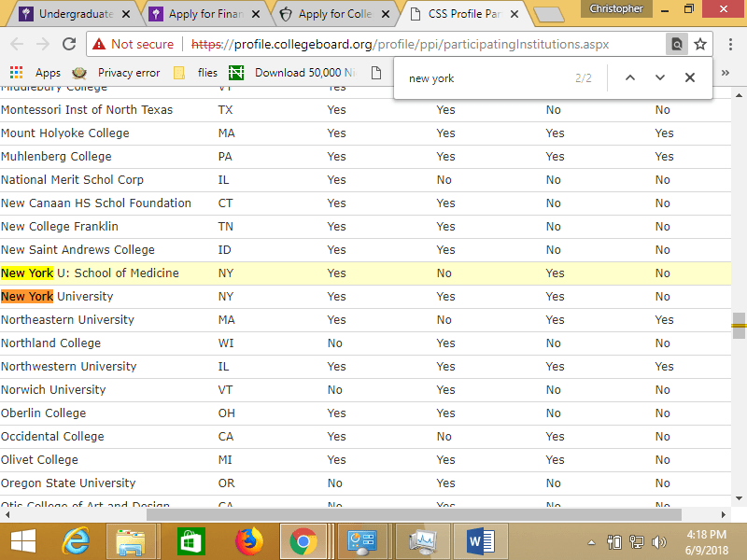
Task: Click the vertical scrollbar thumb
Action: [x=739, y=326]
